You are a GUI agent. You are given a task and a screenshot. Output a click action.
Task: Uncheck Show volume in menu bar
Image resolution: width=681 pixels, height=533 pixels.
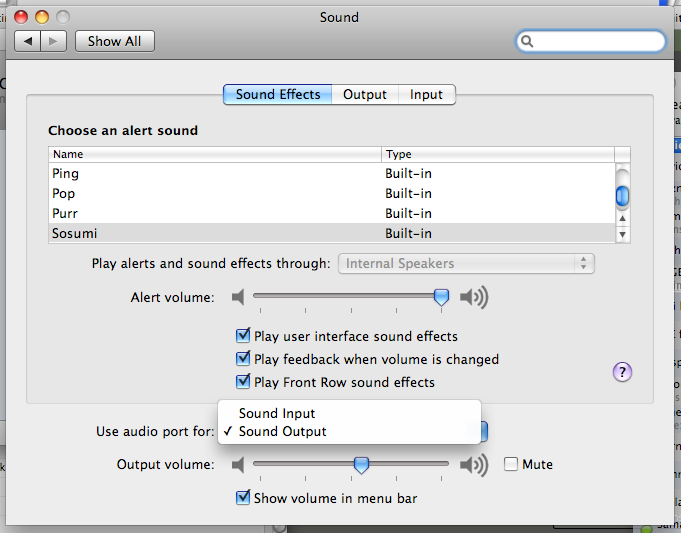(243, 497)
